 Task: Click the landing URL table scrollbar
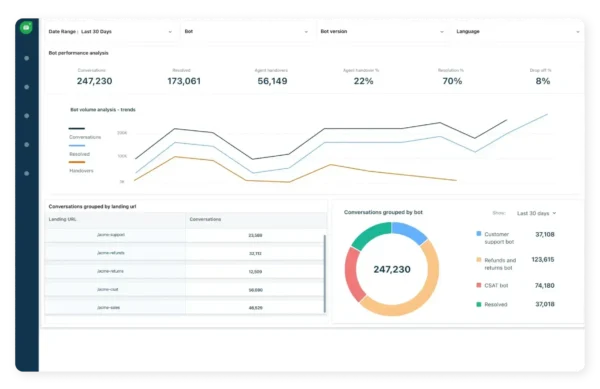tap(325, 273)
